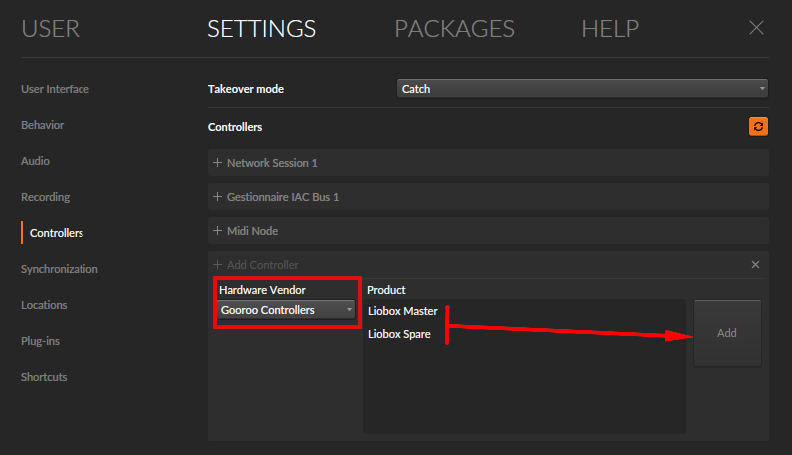
Task: Click the Hardware Vendor label
Action: click(262, 290)
